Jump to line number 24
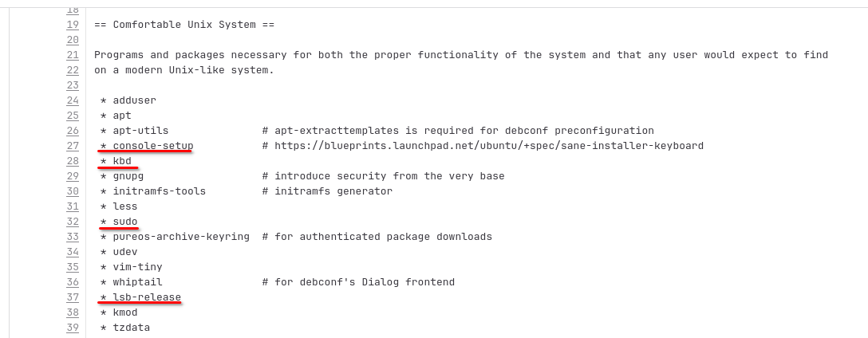The height and width of the screenshot is (338, 868). pos(73,100)
